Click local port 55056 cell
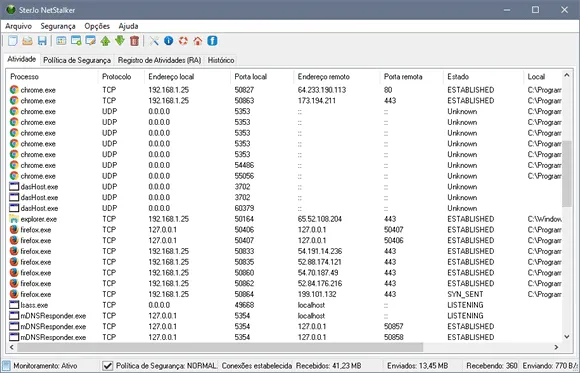The image size is (580, 373). (244, 176)
